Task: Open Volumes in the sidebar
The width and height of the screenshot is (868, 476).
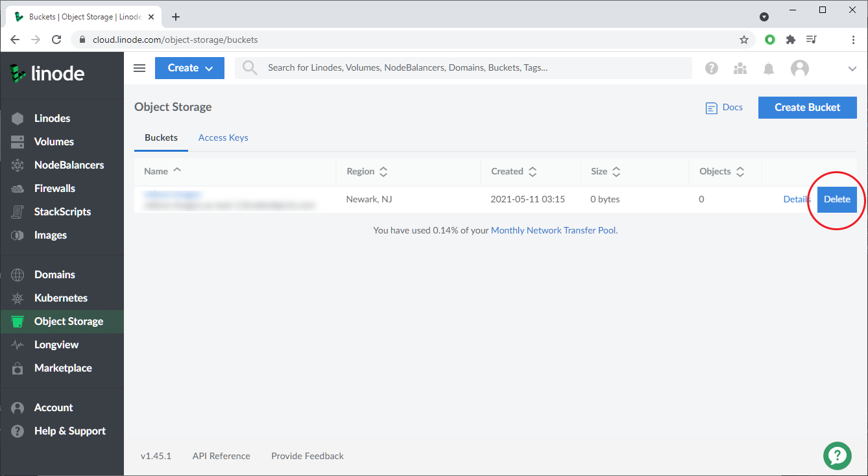Action: click(x=54, y=141)
